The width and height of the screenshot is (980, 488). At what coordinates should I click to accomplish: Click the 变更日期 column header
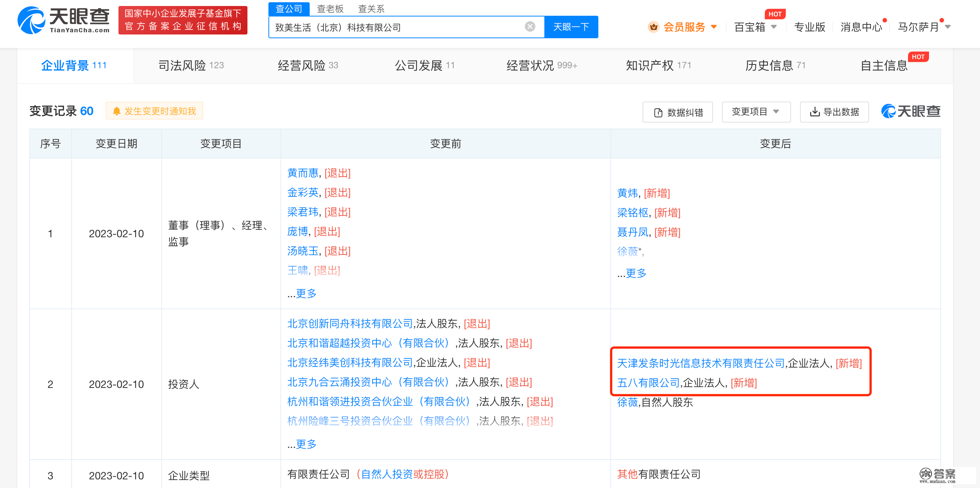pos(117,144)
